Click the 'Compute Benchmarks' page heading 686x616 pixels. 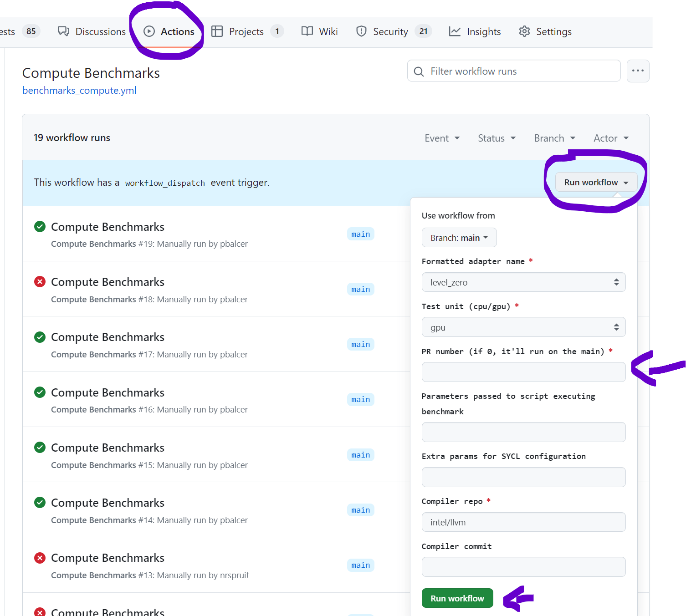point(91,73)
